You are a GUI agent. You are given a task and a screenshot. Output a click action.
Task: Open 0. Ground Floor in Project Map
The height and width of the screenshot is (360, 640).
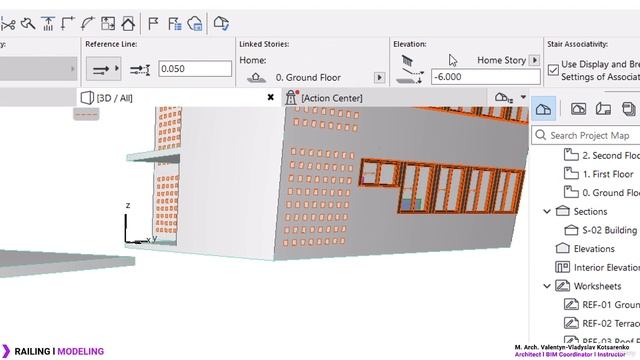click(x=601, y=193)
